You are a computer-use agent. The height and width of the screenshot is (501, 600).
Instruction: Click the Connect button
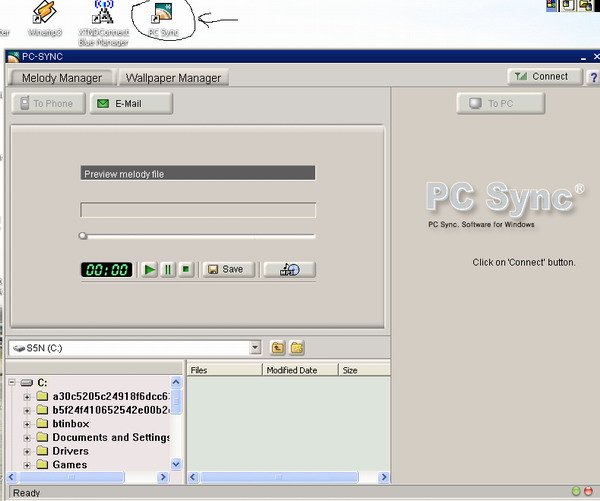tap(545, 77)
